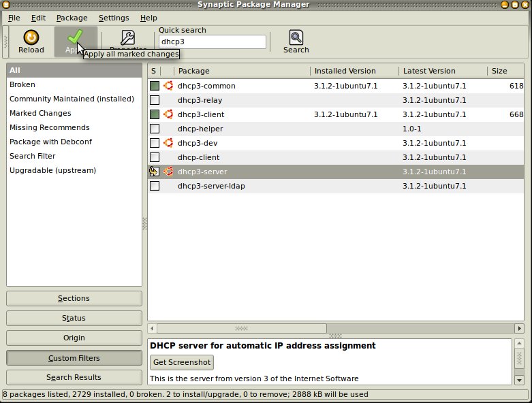Click description pane scroll down arrow
Screen dimensions: 532x403
(x=519, y=381)
